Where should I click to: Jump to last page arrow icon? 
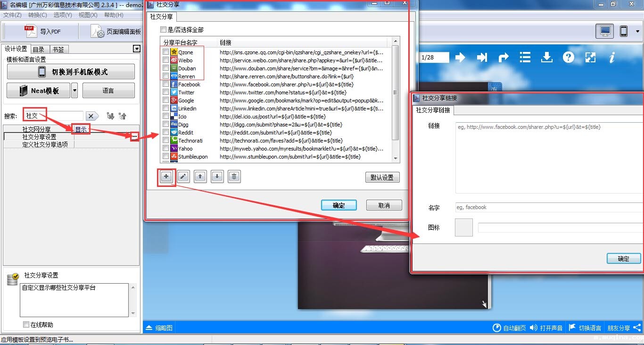[482, 58]
